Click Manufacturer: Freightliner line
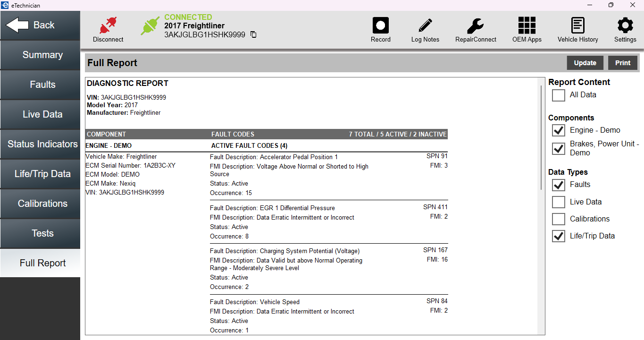 [124, 113]
